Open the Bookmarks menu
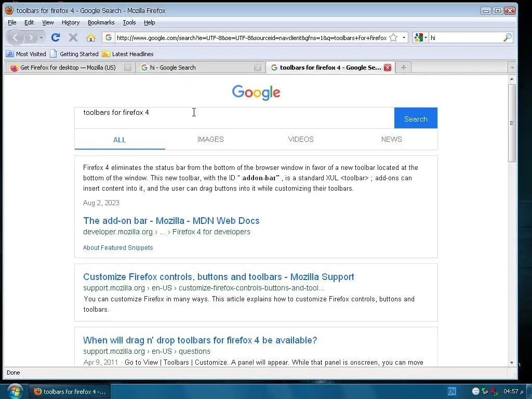This screenshot has height=399, width=532. [101, 22]
